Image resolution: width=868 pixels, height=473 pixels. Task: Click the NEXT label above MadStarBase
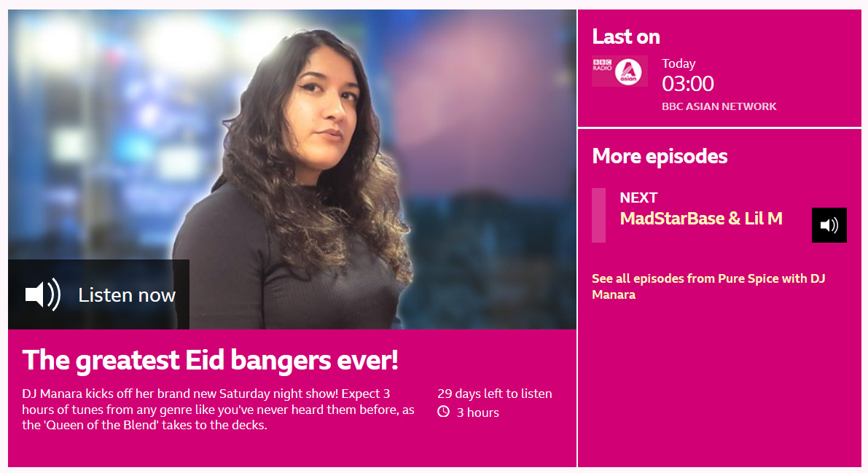pos(638,198)
